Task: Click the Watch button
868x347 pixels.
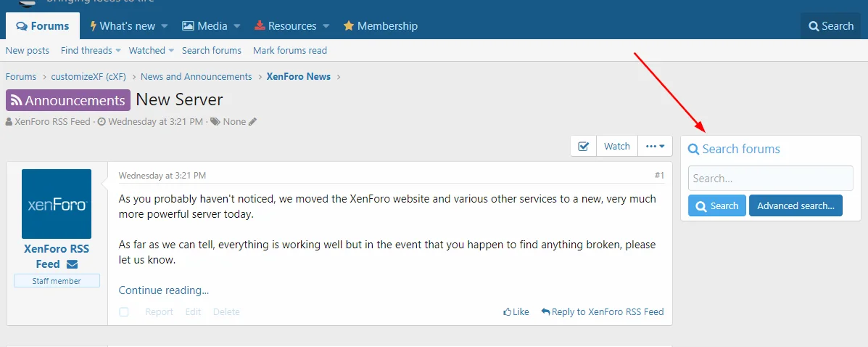Action: click(x=617, y=146)
